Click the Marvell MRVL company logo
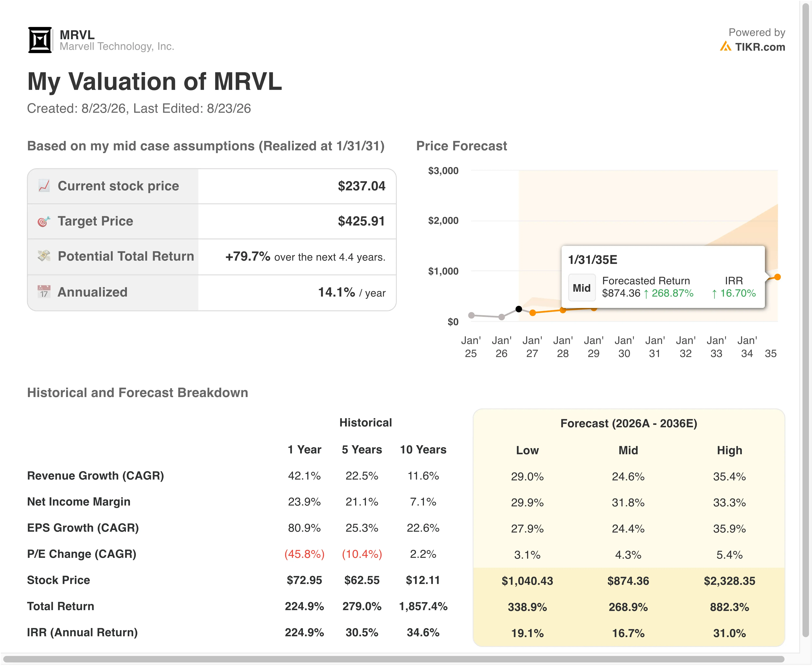 tap(40, 40)
